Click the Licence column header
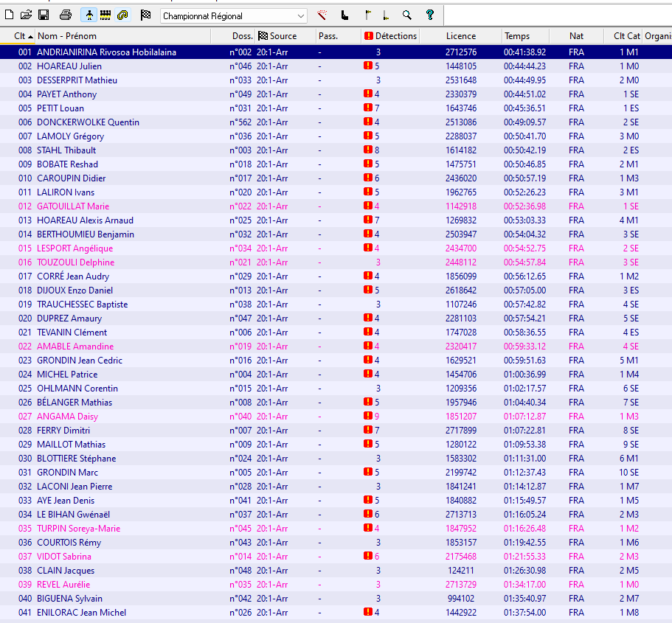 [x=461, y=36]
